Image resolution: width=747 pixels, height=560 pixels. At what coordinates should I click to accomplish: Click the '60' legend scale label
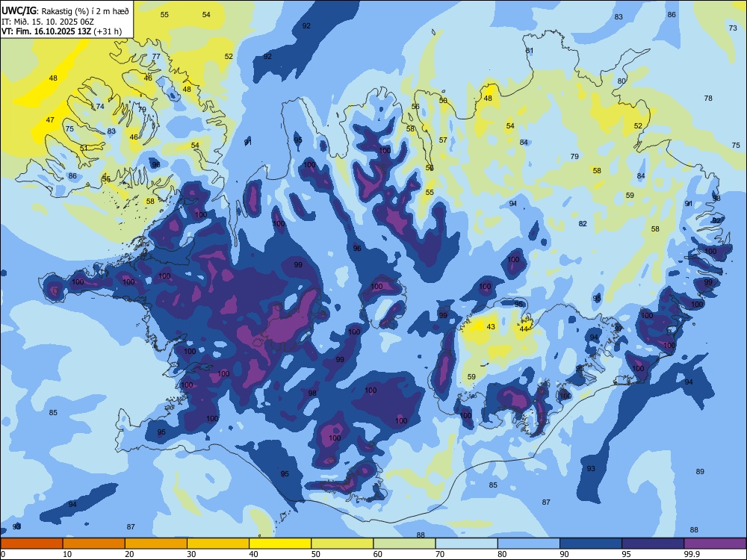tap(378, 554)
